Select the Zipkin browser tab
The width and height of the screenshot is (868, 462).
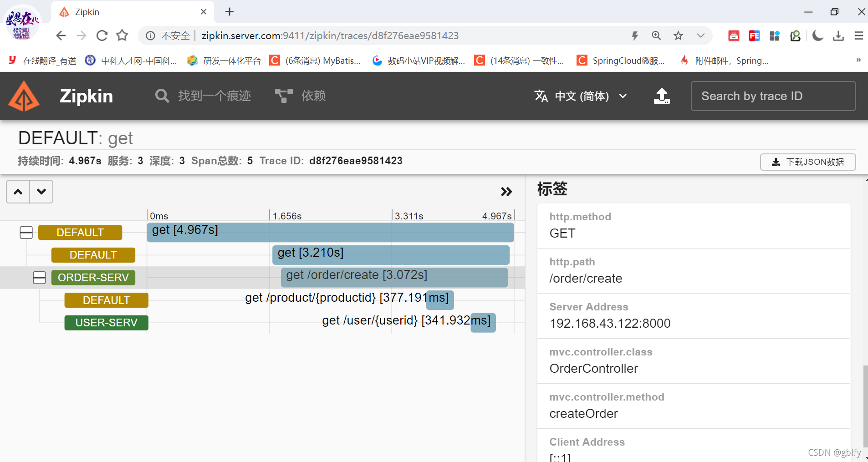click(132, 12)
